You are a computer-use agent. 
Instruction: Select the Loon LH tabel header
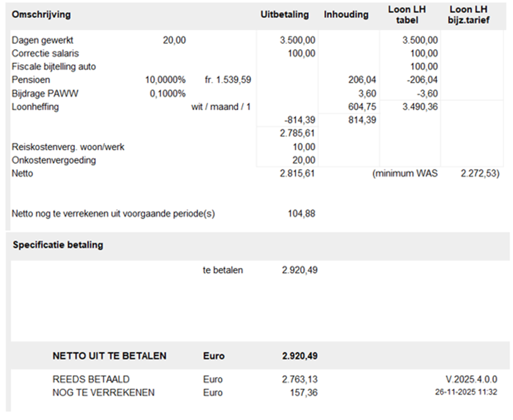click(x=407, y=15)
